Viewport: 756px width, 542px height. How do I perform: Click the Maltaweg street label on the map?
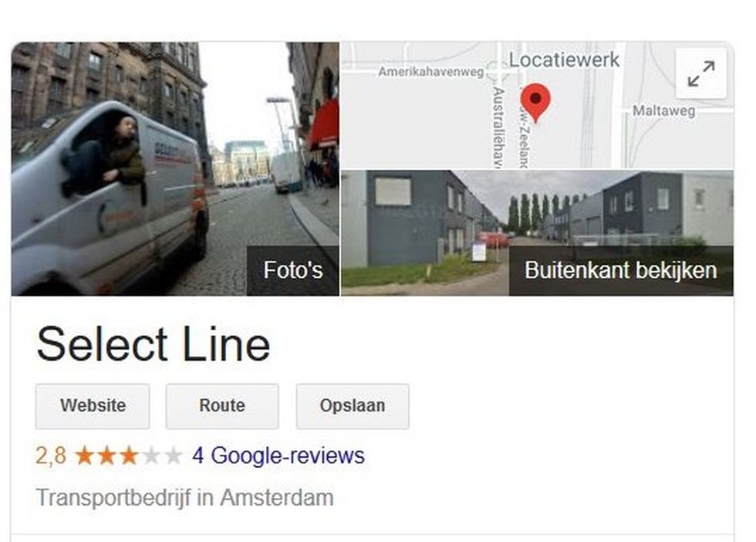[663, 110]
